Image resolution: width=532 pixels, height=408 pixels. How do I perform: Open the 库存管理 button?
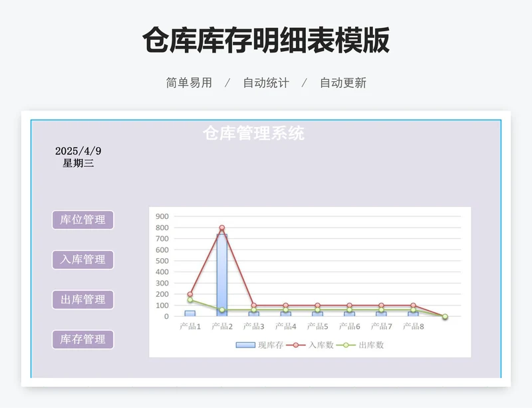point(82,339)
